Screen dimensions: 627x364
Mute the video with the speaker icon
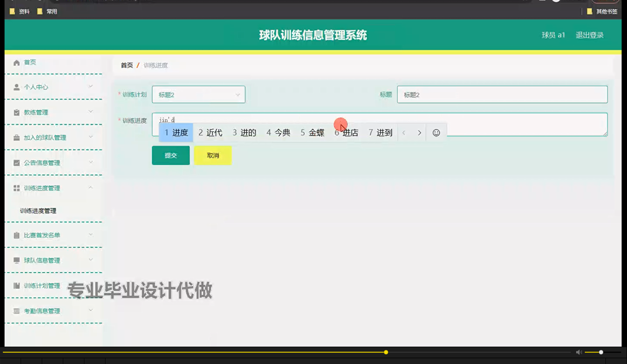[579, 352]
